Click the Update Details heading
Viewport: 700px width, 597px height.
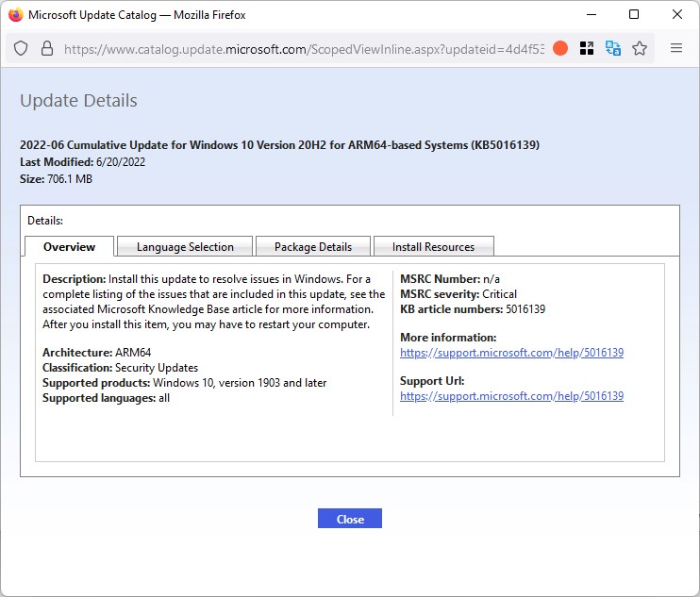pyautogui.click(x=78, y=100)
